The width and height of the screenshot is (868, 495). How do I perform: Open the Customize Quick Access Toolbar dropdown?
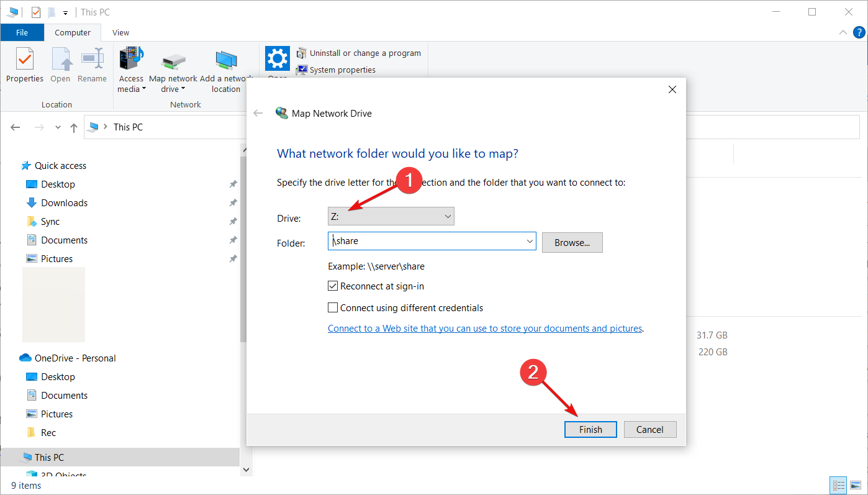[x=65, y=12]
